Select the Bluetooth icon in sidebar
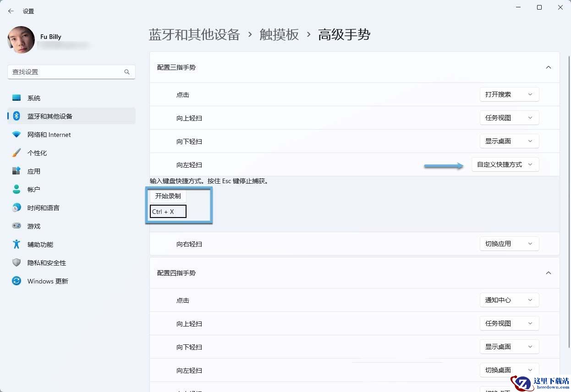The width and height of the screenshot is (571, 392). click(16, 116)
